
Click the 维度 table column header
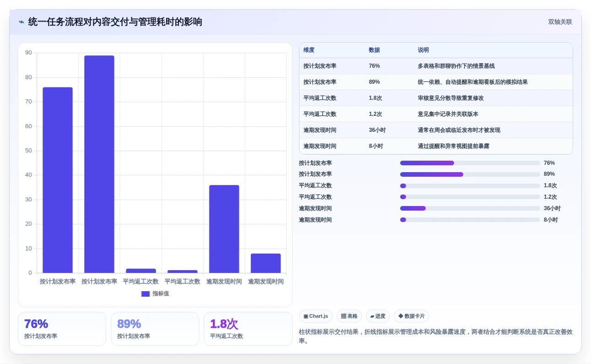309,50
